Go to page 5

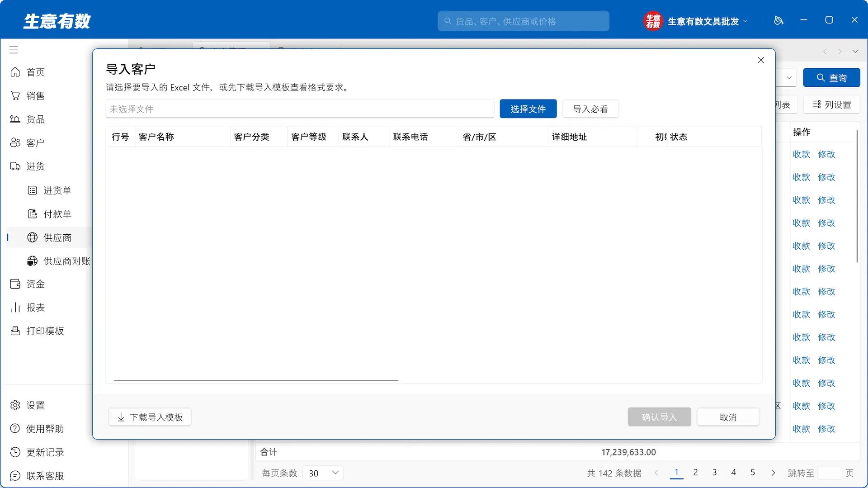tap(753, 473)
